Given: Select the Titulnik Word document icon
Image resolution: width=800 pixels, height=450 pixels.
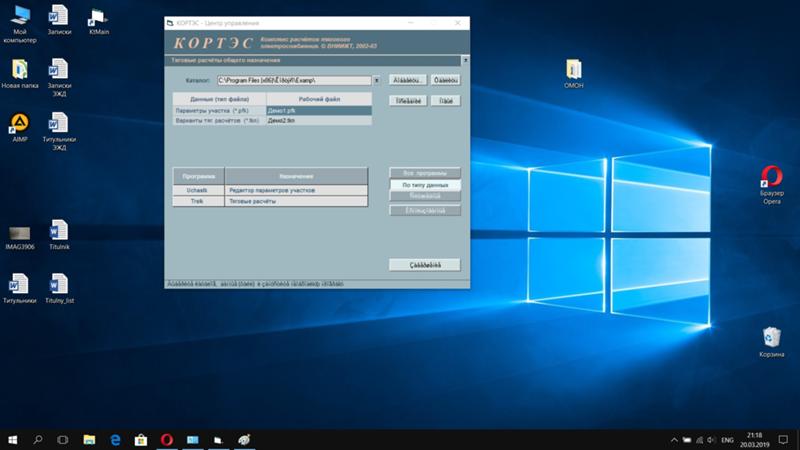Looking at the screenshot, I should (59, 235).
